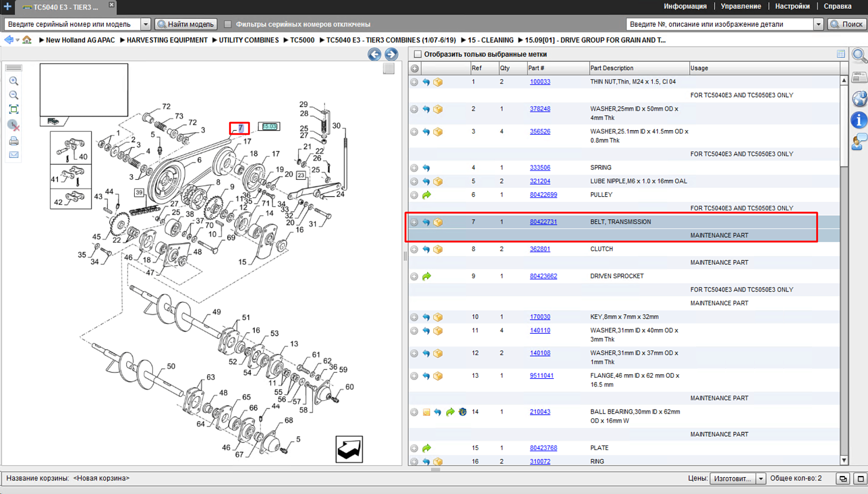
Task: Expand the row for CLUTCH part
Action: pos(414,249)
